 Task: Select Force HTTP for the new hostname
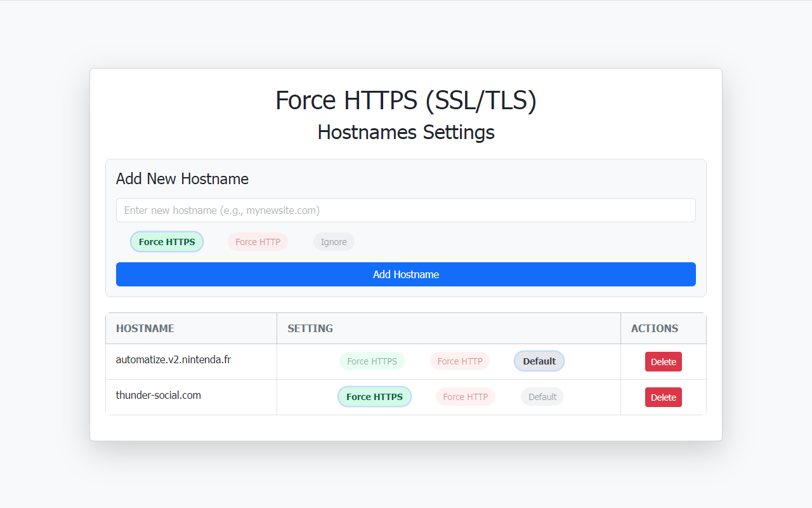coord(258,241)
